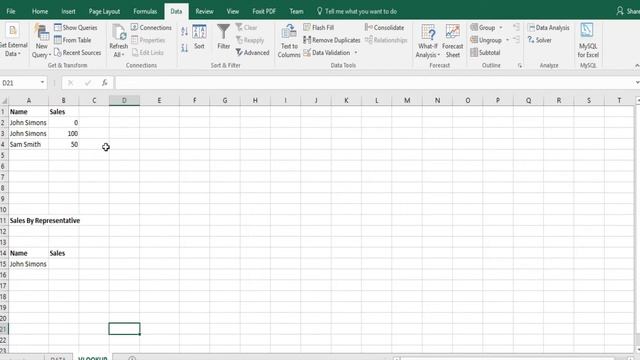The image size is (640, 360).
Task: Switch to the Insert tab
Action: pyautogui.click(x=68, y=11)
